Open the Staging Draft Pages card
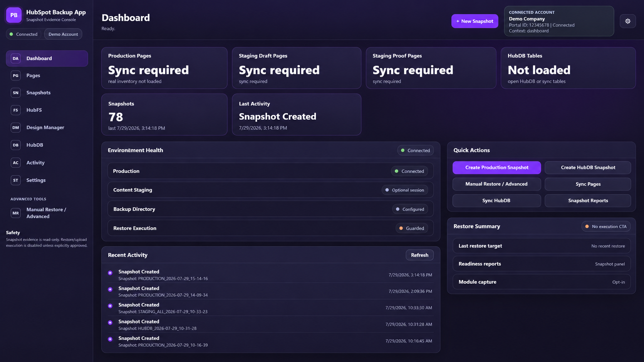The image size is (644, 362). click(x=297, y=68)
